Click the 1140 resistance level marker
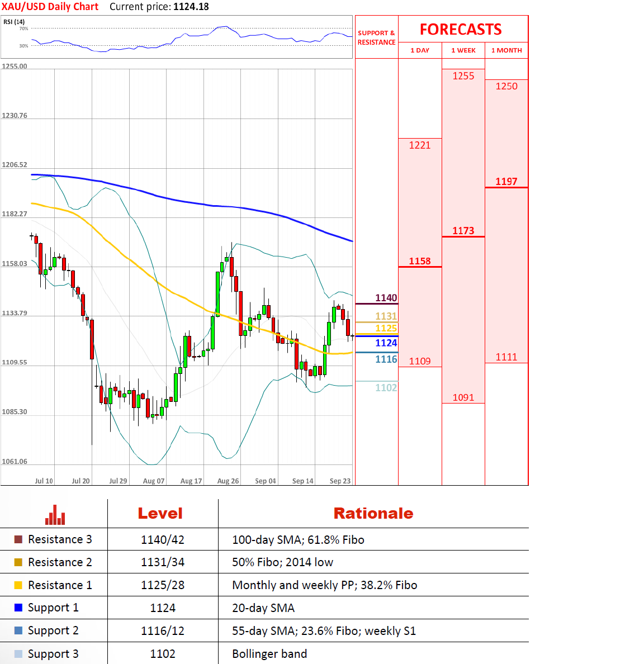 (386, 298)
